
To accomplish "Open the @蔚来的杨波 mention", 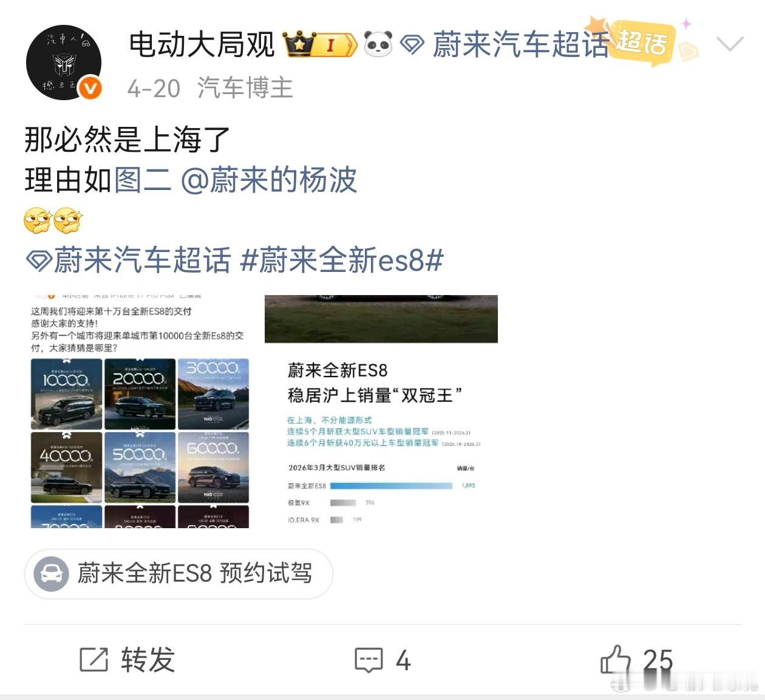I will [x=269, y=180].
